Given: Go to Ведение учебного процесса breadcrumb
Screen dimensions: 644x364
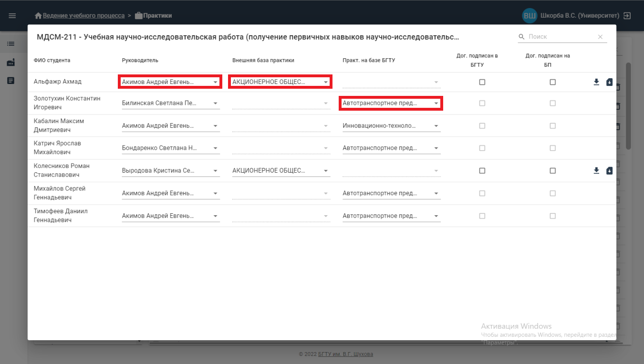Looking at the screenshot, I should pyautogui.click(x=83, y=16).
